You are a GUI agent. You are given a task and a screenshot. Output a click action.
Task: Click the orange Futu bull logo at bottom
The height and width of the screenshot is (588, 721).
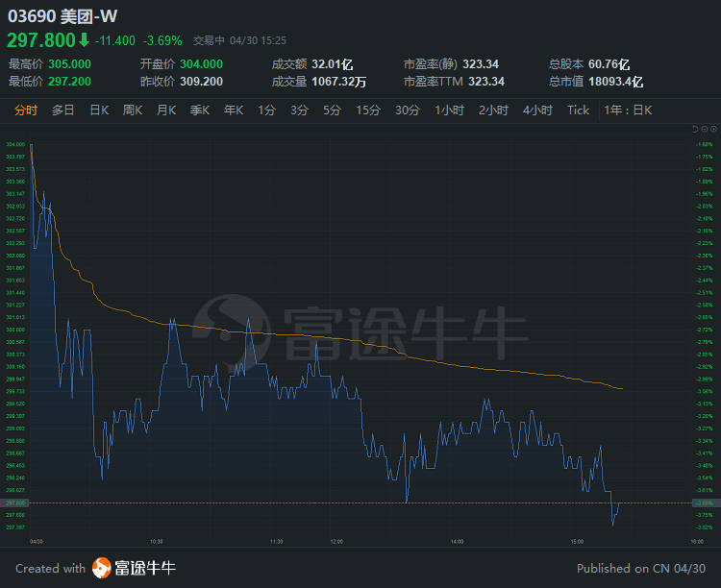[x=102, y=568]
